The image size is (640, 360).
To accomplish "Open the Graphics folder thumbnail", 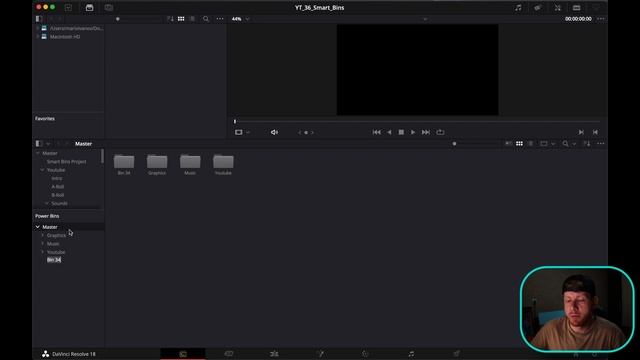I will [x=157, y=161].
